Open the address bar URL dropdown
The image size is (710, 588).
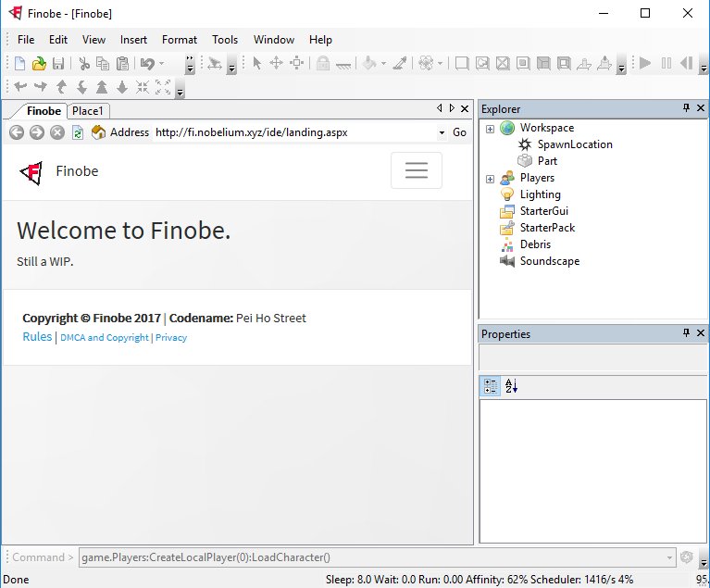pyautogui.click(x=442, y=132)
